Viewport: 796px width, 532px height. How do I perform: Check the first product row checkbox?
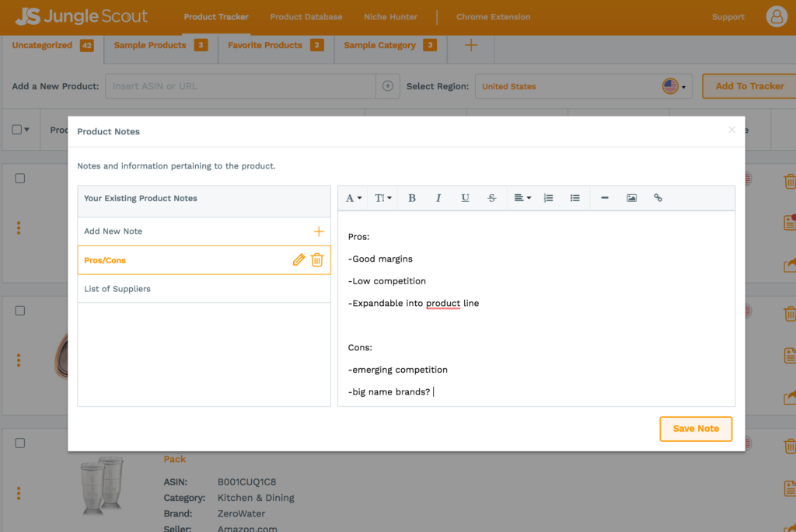coord(20,178)
